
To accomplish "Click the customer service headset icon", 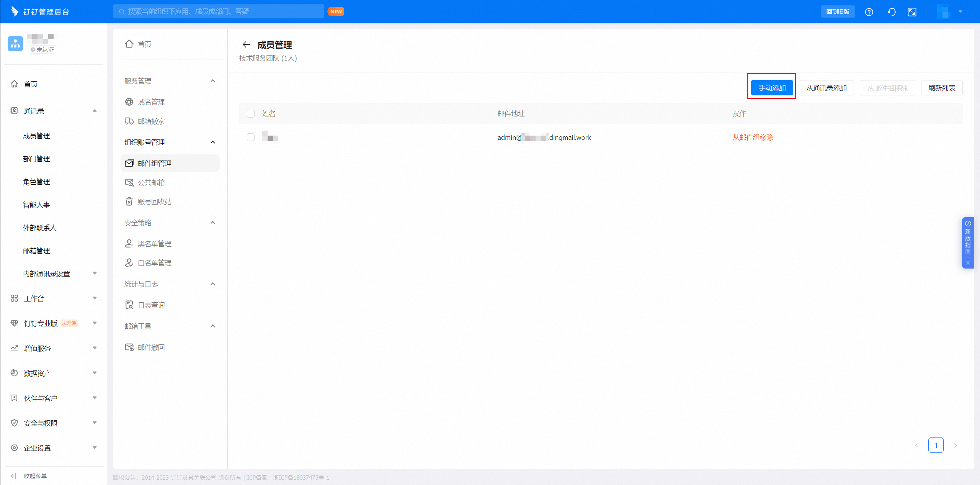I will (x=892, y=12).
